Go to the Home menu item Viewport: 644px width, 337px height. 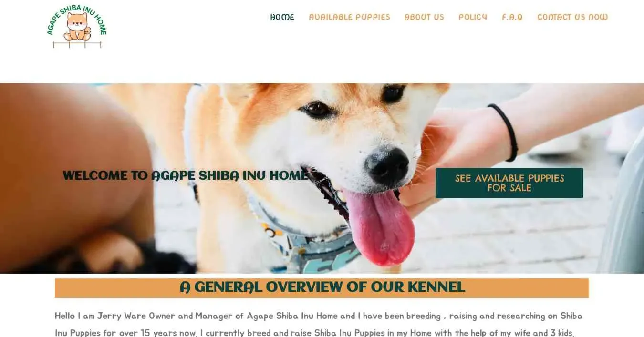point(282,17)
